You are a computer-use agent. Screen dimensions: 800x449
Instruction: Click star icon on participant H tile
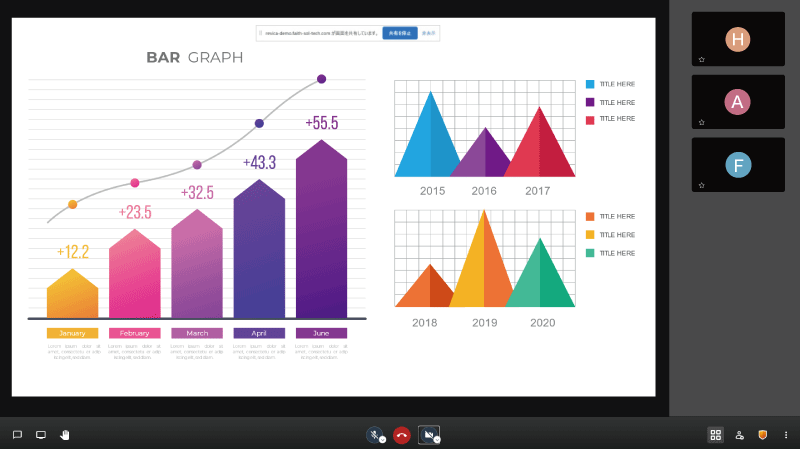(702, 60)
